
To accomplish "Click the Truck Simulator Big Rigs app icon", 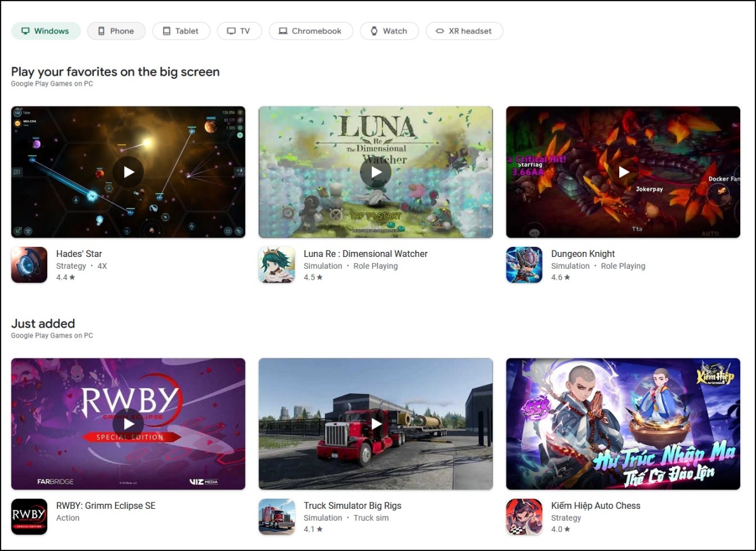I will [x=277, y=516].
